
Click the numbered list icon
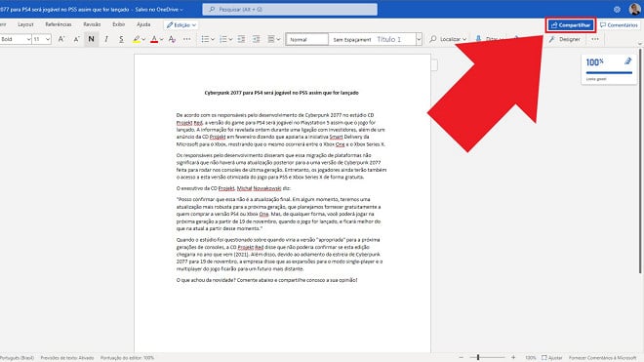click(223, 39)
